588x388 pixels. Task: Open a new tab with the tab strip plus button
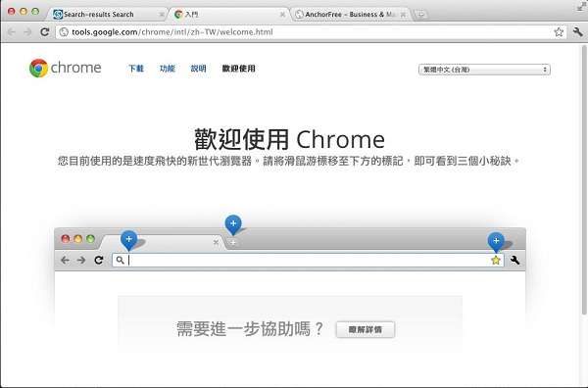click(x=420, y=15)
